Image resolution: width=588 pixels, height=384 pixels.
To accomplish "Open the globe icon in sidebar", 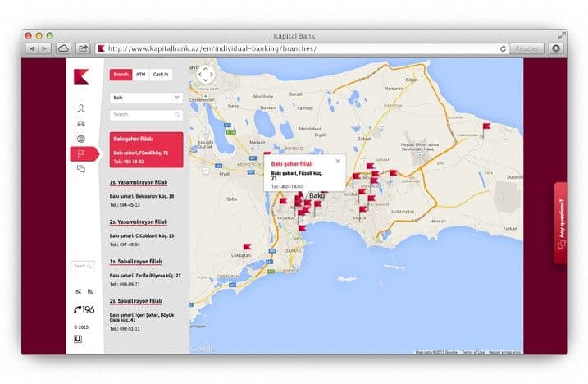I will point(81,139).
